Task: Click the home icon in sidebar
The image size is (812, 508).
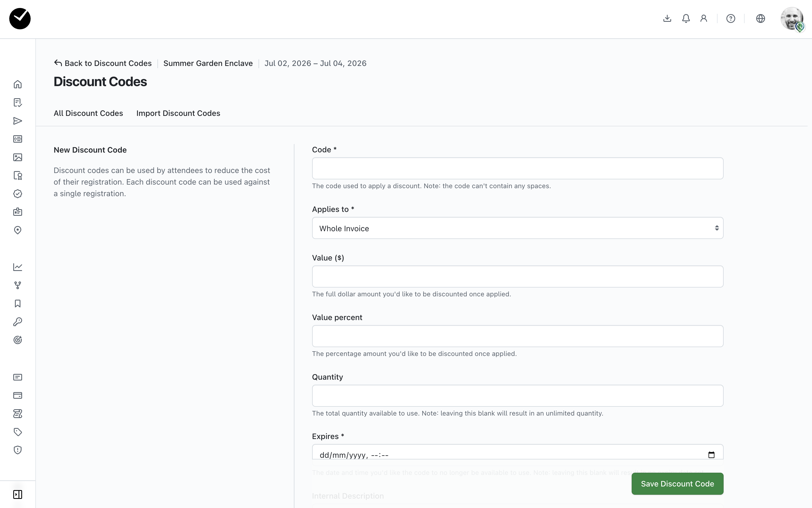Action: tap(17, 84)
